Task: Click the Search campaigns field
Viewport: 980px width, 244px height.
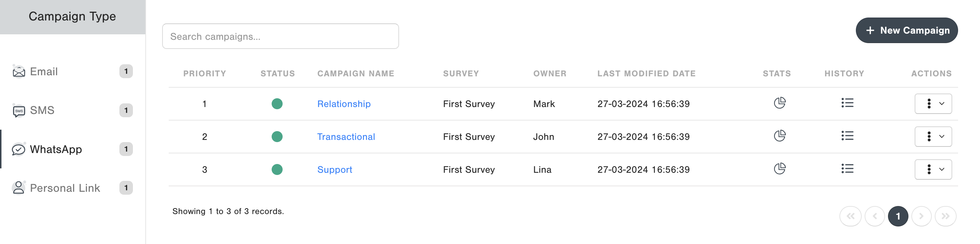Action: click(280, 37)
